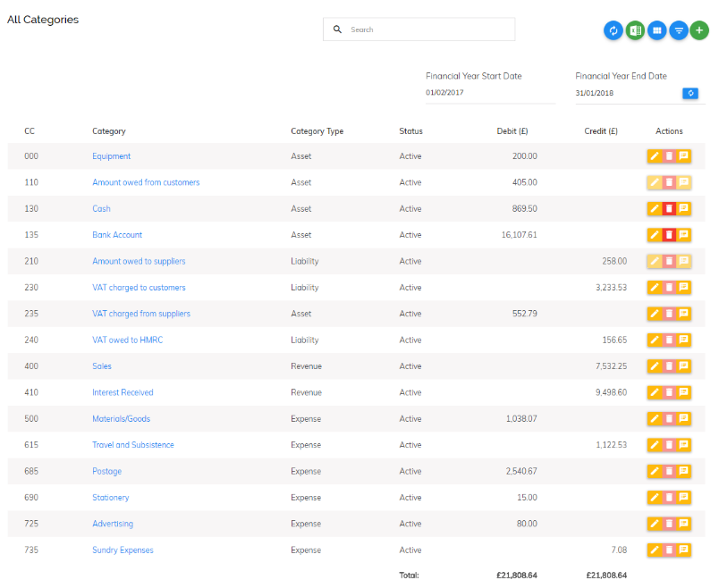Click the Financial Year Start Date field
This screenshot has width=719, height=588.
click(x=490, y=93)
